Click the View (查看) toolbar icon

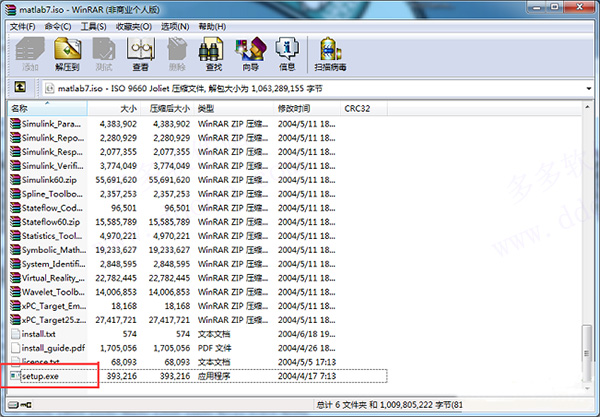[140, 54]
